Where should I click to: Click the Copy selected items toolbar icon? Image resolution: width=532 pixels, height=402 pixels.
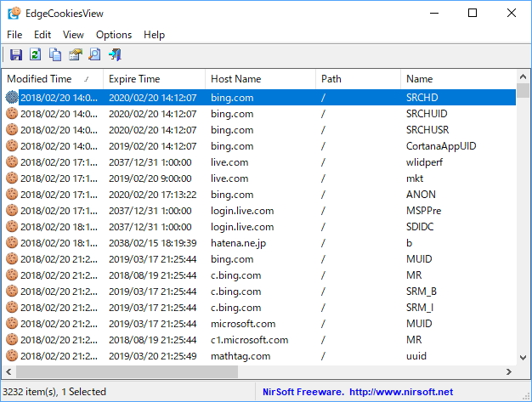click(55, 54)
